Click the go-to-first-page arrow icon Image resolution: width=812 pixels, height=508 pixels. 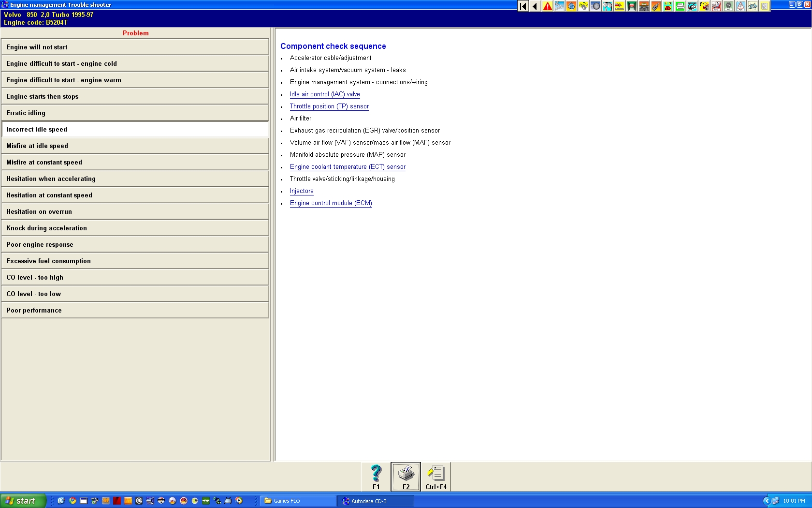(523, 6)
